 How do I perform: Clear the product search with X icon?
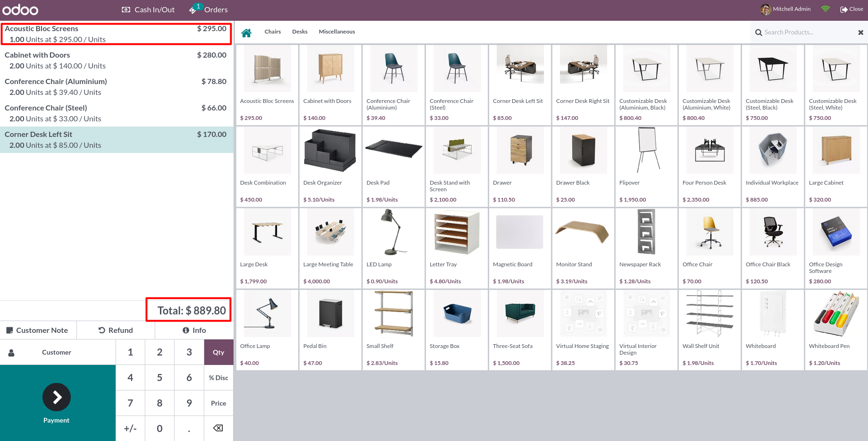(860, 33)
